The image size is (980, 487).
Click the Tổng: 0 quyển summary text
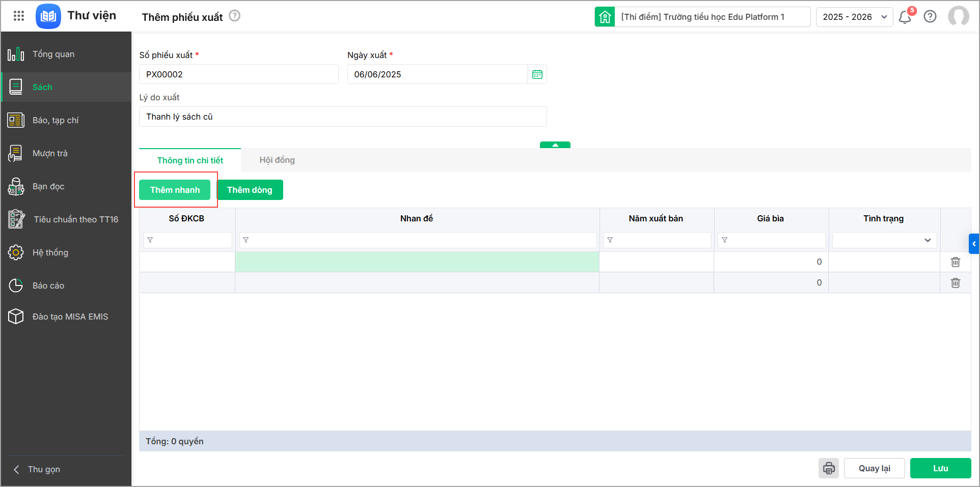(x=175, y=441)
